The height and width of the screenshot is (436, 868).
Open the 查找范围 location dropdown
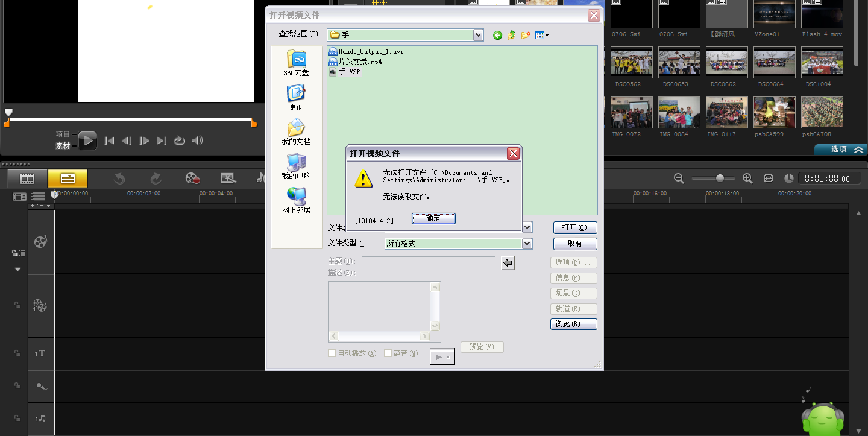478,35
